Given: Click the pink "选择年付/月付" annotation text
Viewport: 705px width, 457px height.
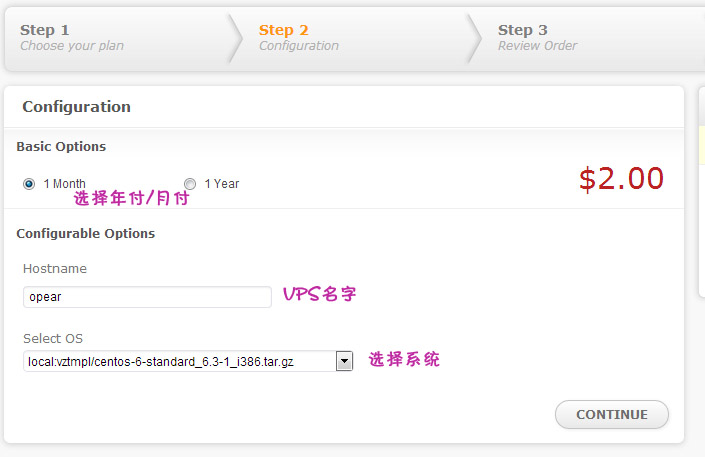Looking at the screenshot, I should (x=131, y=198).
